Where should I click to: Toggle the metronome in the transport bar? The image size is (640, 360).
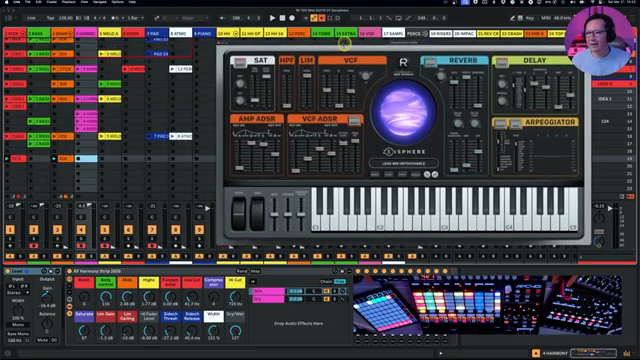click(116, 18)
